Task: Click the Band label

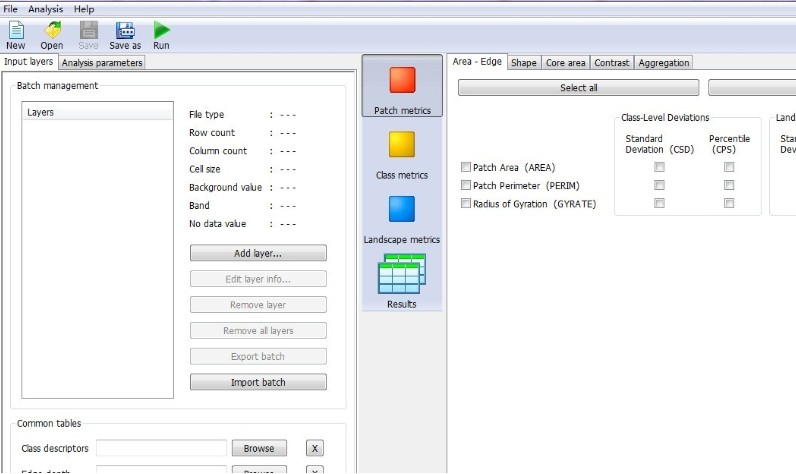Action: 199,206
